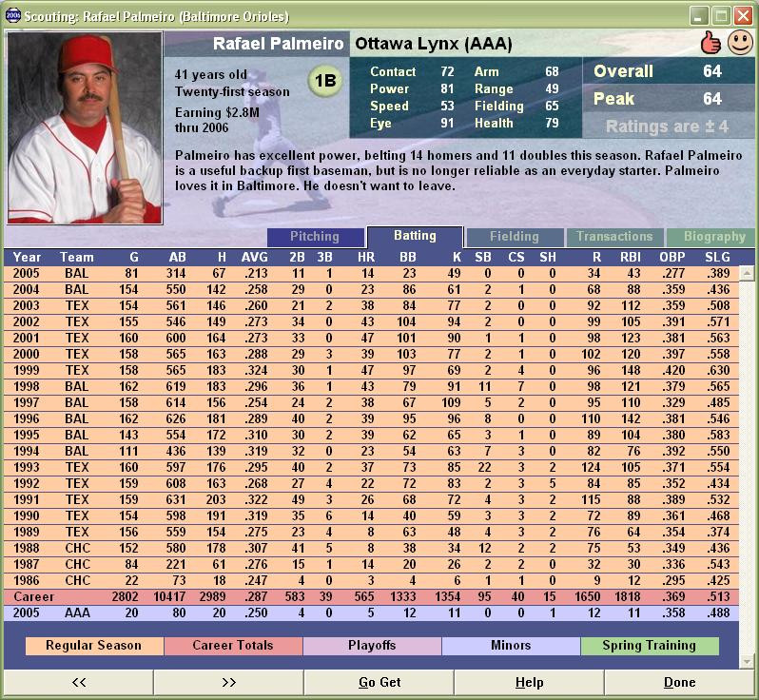
Task: Switch to the Biography tab
Action: pyautogui.click(x=711, y=237)
